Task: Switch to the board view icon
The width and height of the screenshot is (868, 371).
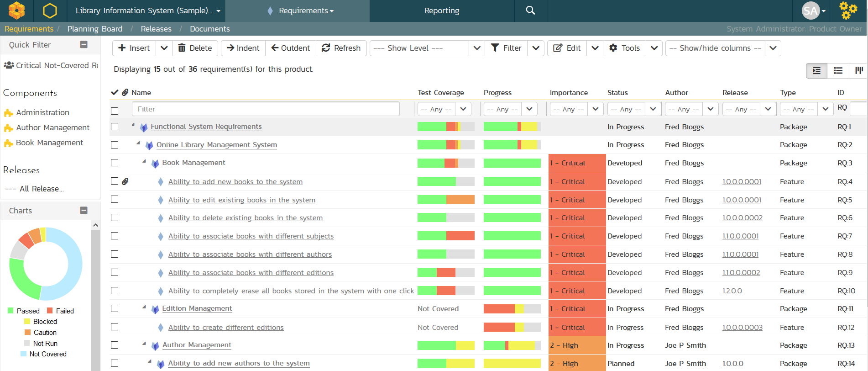Action: [859, 70]
